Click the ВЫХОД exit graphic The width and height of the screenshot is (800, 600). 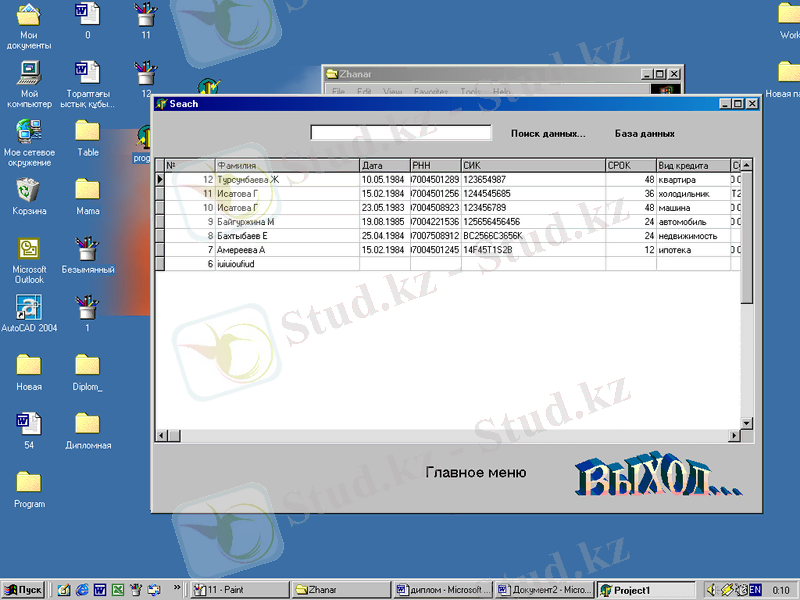pyautogui.click(x=658, y=474)
